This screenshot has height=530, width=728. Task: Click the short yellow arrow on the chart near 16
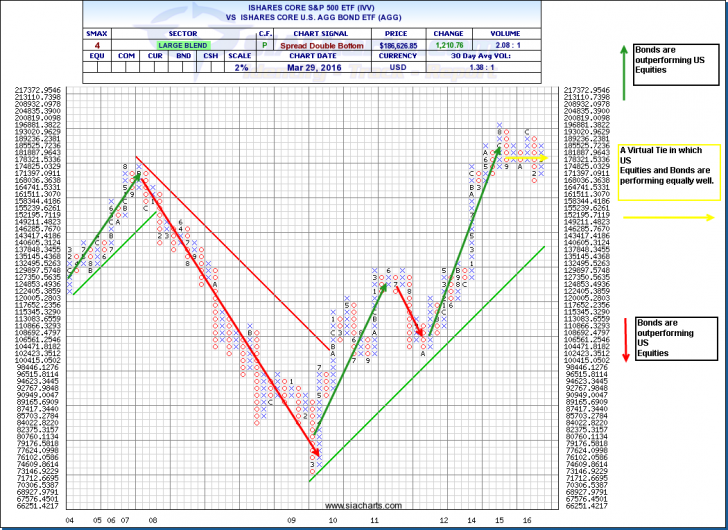(x=525, y=158)
